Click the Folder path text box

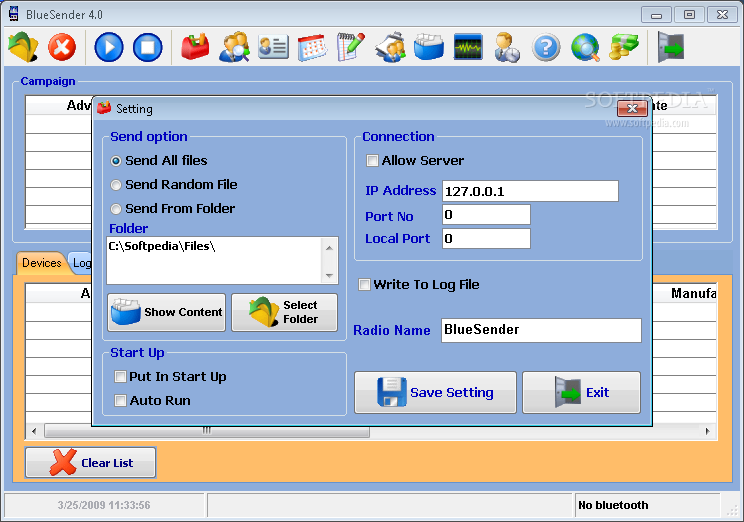click(214, 261)
